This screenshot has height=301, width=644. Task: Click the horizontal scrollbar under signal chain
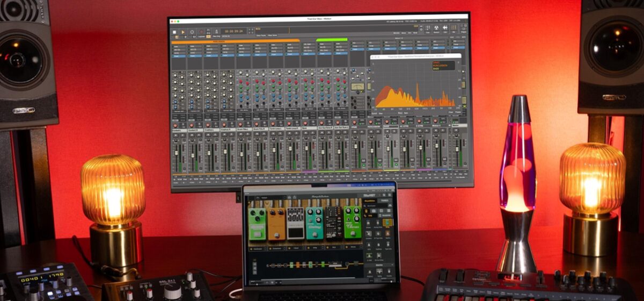[308, 278]
